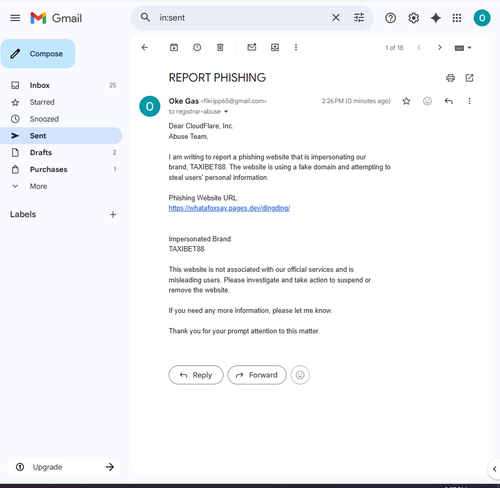Image resolution: width=500 pixels, height=488 pixels.
Task: Select the Sent folder
Action: [x=61, y=136]
